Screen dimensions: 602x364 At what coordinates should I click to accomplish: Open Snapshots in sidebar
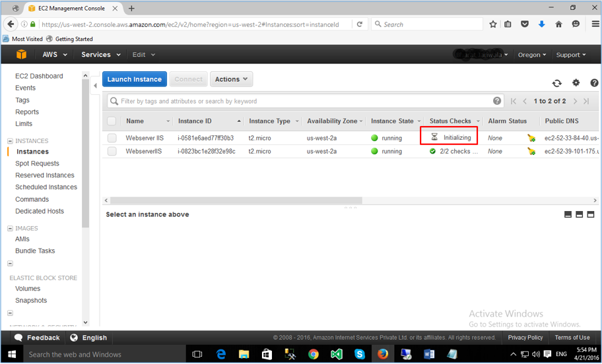(31, 300)
